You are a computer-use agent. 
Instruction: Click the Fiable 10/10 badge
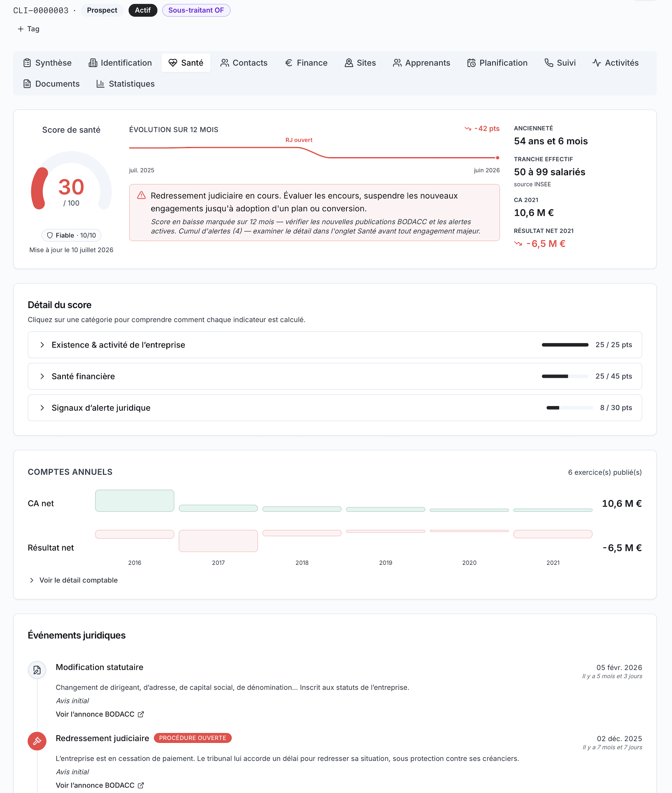click(x=72, y=236)
